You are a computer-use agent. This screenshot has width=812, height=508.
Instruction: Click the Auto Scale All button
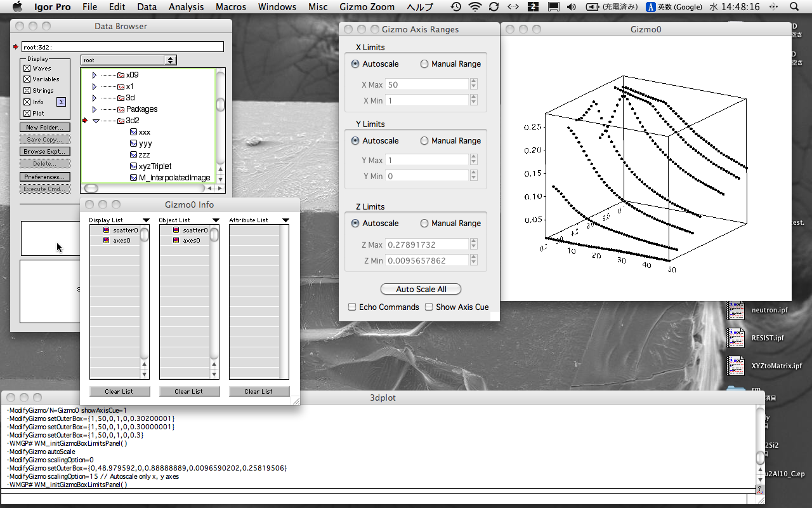pos(421,289)
